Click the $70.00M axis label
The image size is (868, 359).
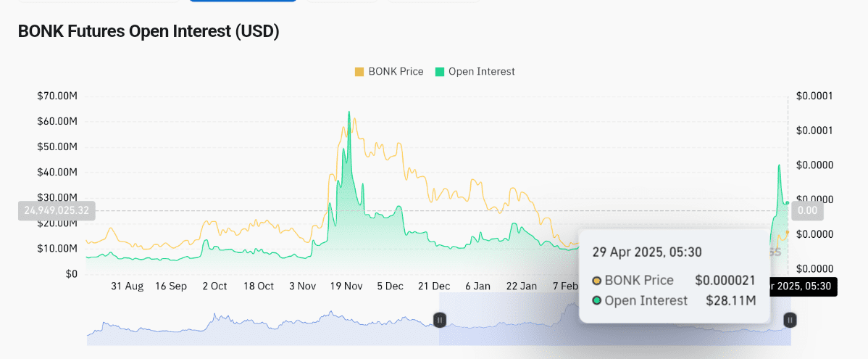coord(57,96)
